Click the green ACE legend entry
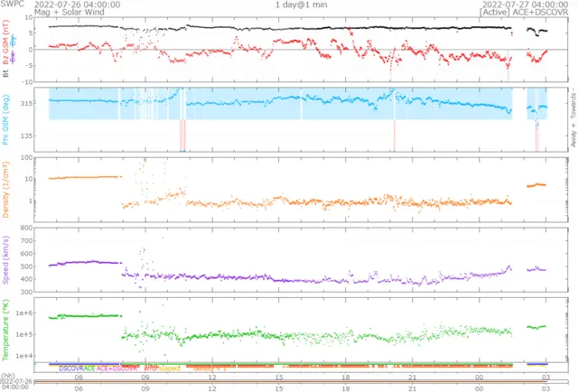Image resolution: width=578 pixels, height=392 pixels. pyautogui.click(x=90, y=368)
